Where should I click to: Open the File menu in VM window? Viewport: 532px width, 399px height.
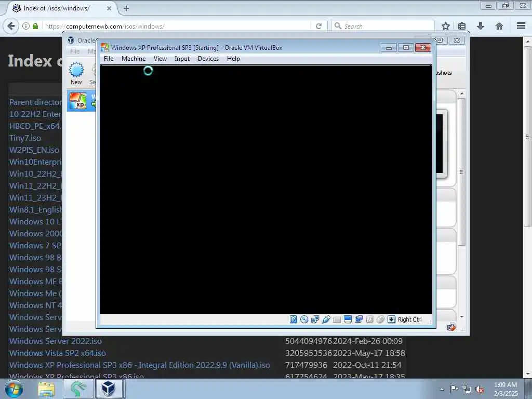click(109, 59)
